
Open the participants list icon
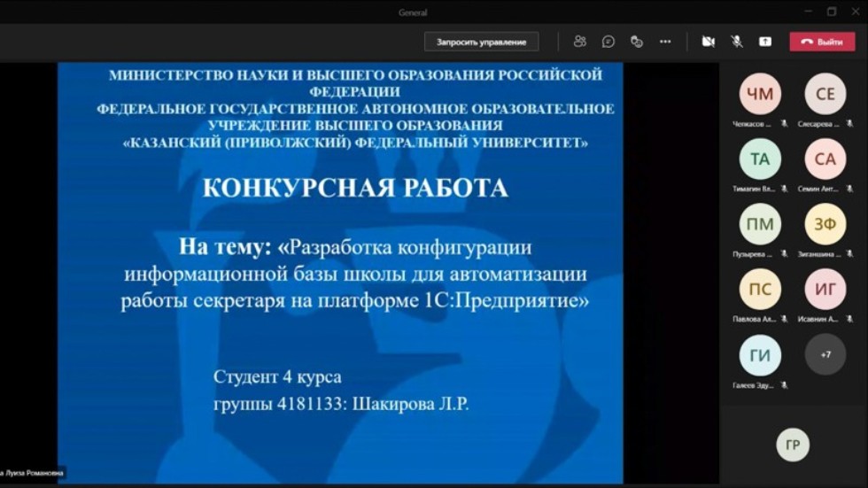(x=579, y=42)
